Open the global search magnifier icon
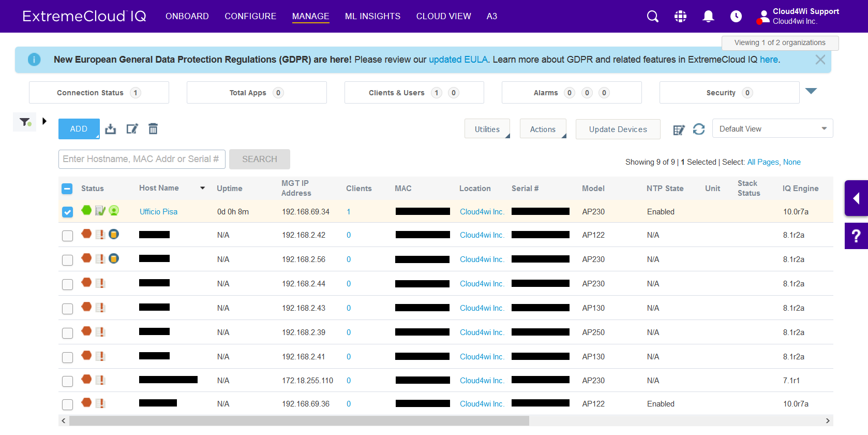868x435 pixels. 653,17
